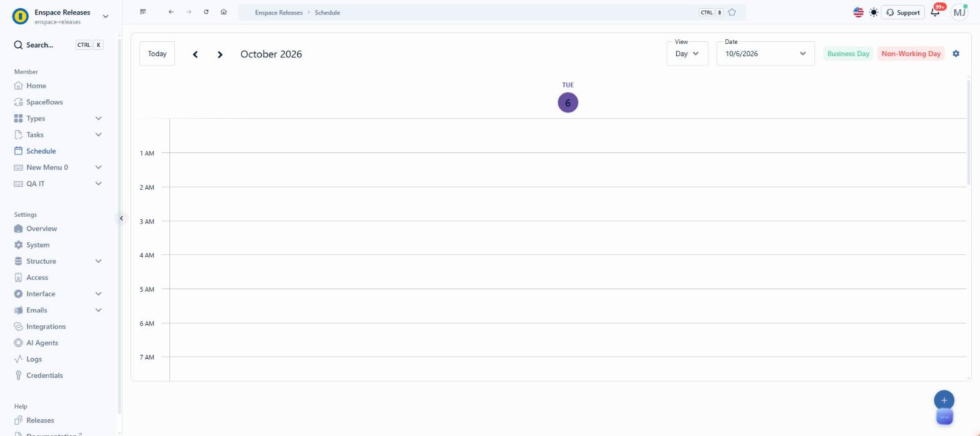Image resolution: width=980 pixels, height=436 pixels.
Task: Expand the Types menu chevron
Action: coord(98,118)
